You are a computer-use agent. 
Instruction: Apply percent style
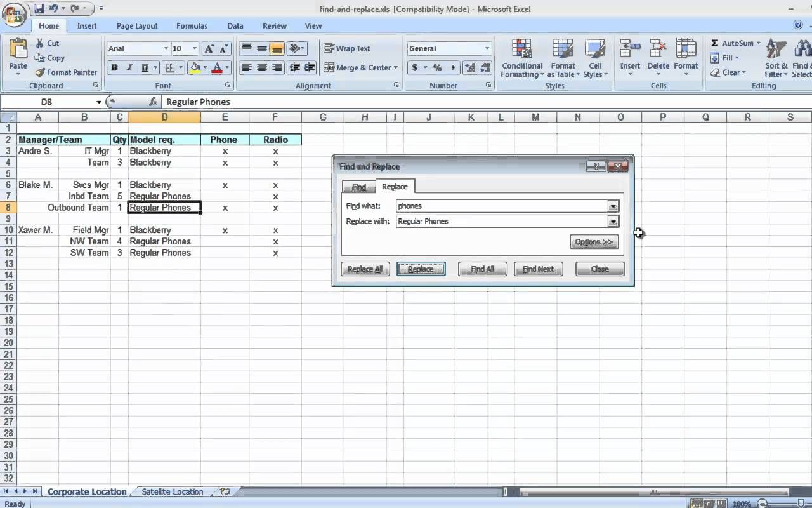(437, 67)
